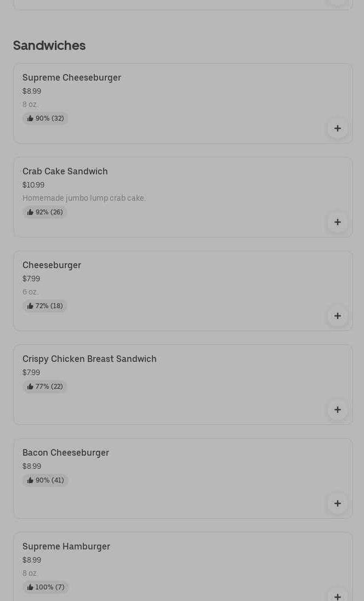Add Crispy Chicken Breast Sandwich to cart

[338, 410]
